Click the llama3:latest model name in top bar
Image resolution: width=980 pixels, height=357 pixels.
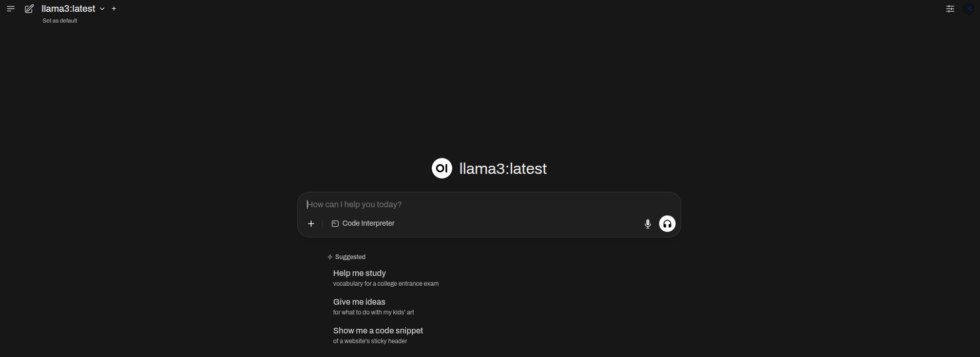[68, 9]
